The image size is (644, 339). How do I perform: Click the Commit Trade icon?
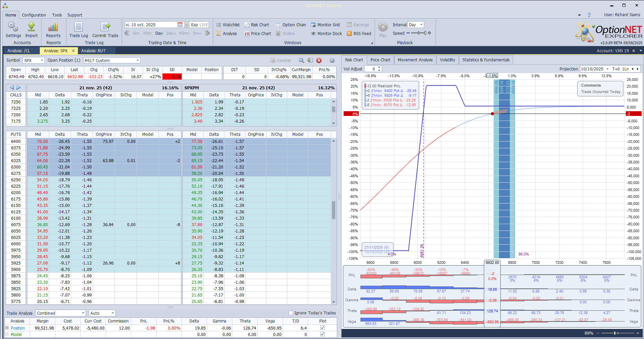point(105,27)
